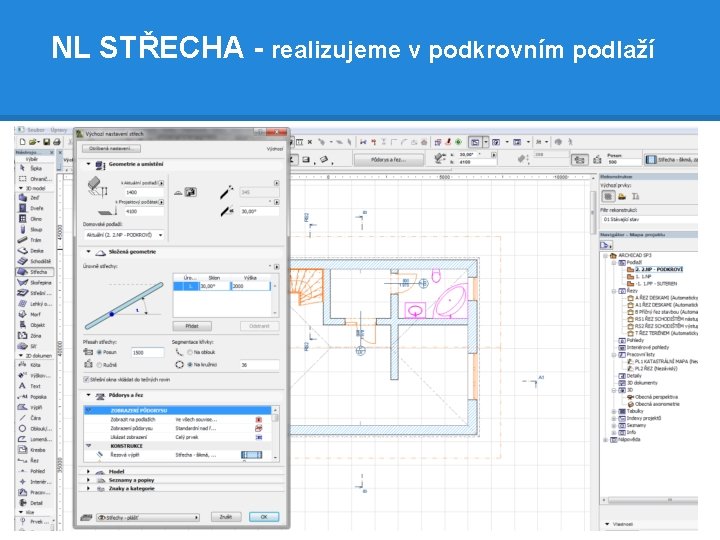Select the Střecha roof tool
This screenshot has height=540, width=720.
pos(35,272)
